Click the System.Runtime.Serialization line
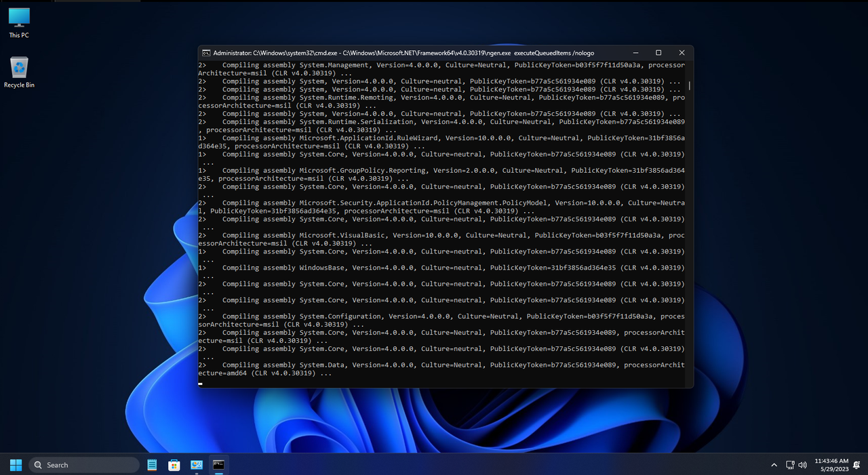This screenshot has width=868, height=475. (441, 126)
